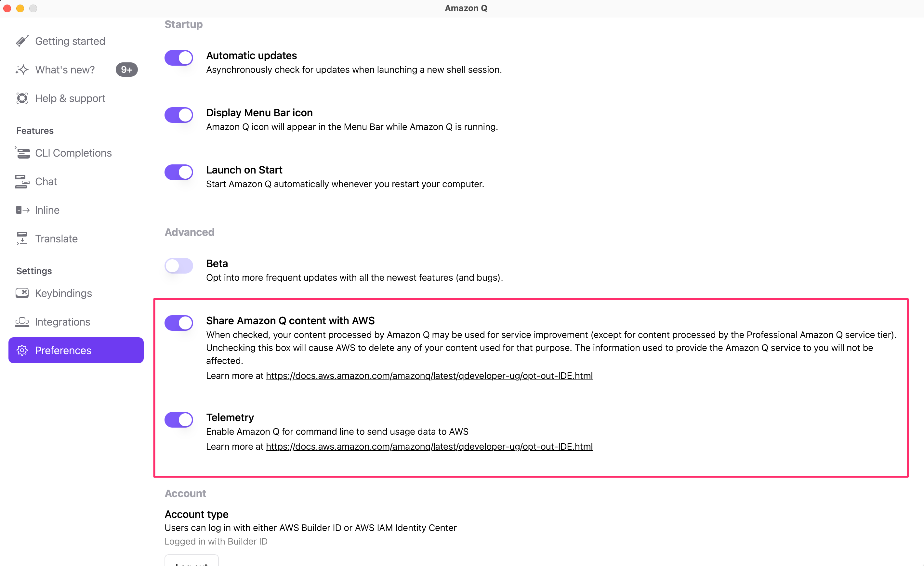Click the Translate feature icon
924x566 pixels.
click(22, 238)
